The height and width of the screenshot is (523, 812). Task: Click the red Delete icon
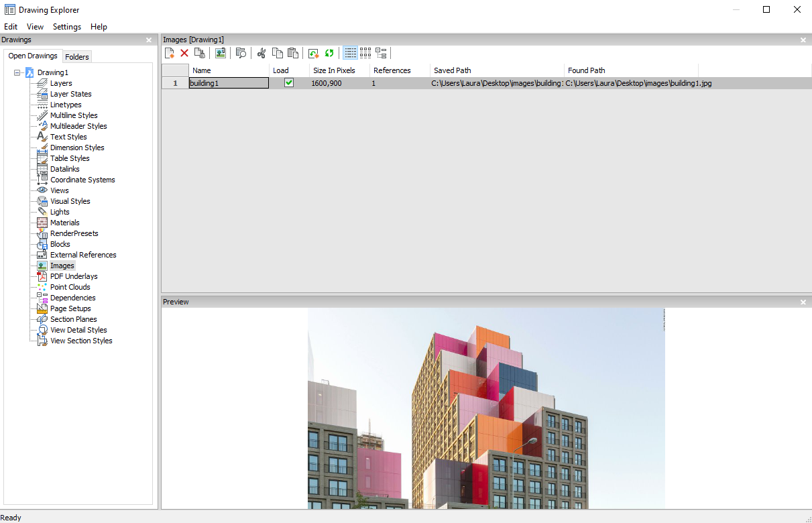pos(184,53)
